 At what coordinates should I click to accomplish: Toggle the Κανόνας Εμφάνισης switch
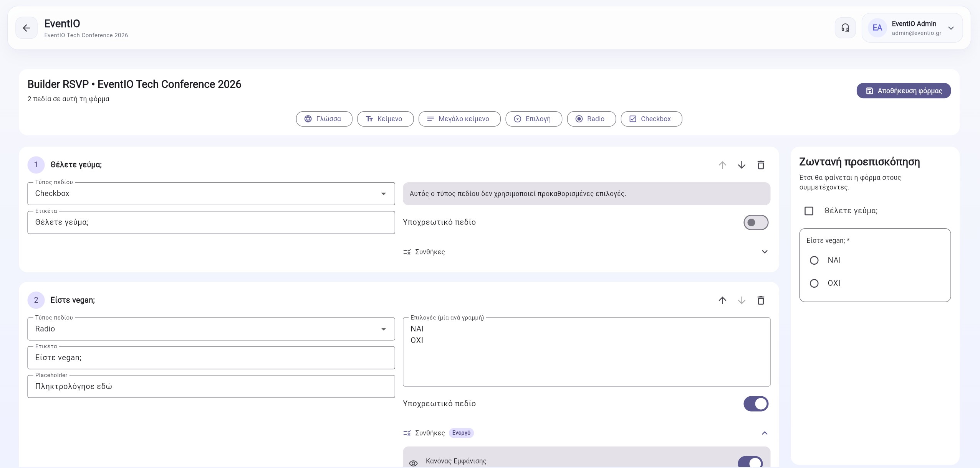(x=750, y=462)
